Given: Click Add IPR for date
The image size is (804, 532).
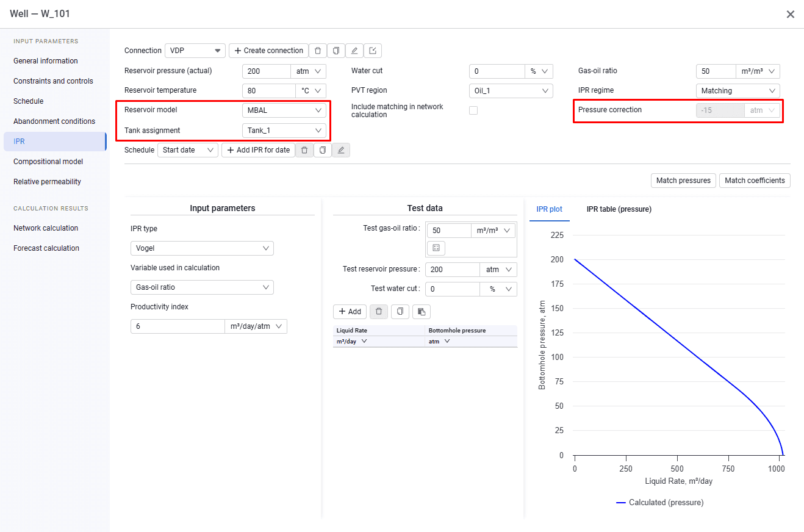Looking at the screenshot, I should point(258,150).
